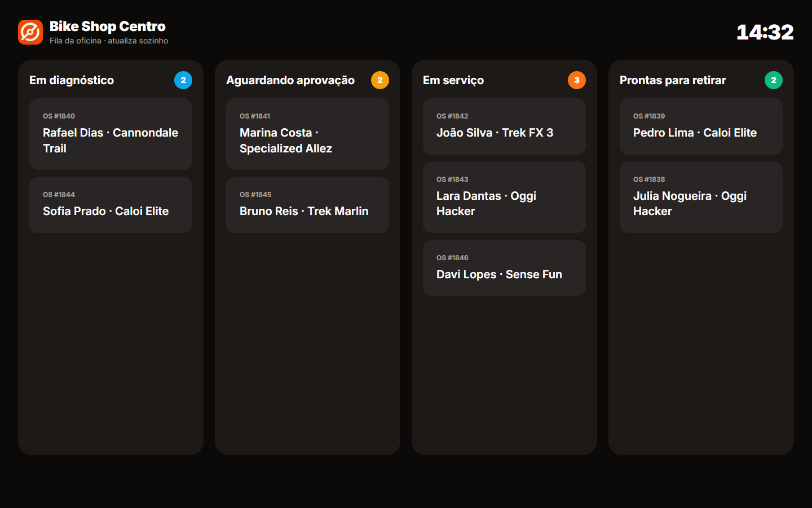Click order number OS #1846
Image resolution: width=812 pixels, height=508 pixels.
pos(452,258)
